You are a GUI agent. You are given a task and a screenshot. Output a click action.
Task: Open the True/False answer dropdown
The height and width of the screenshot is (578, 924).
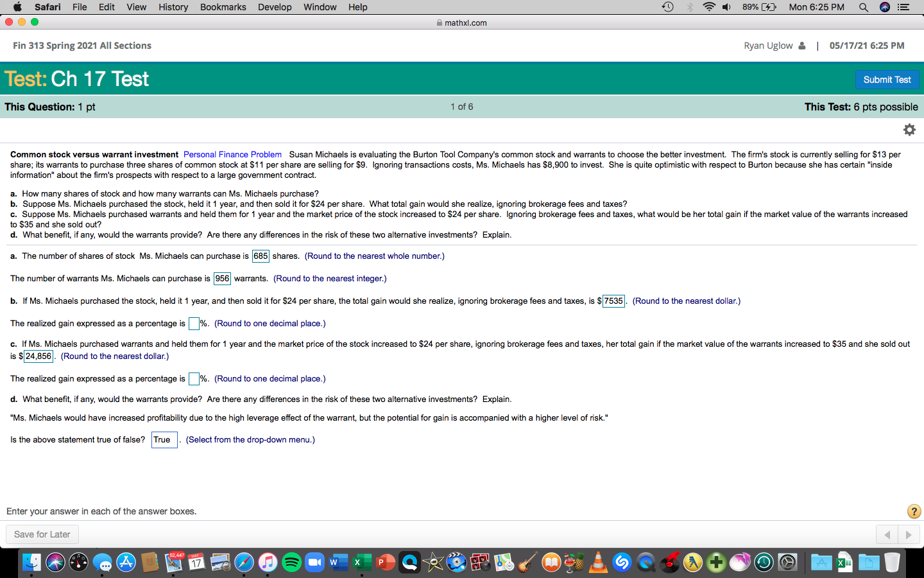click(x=164, y=440)
